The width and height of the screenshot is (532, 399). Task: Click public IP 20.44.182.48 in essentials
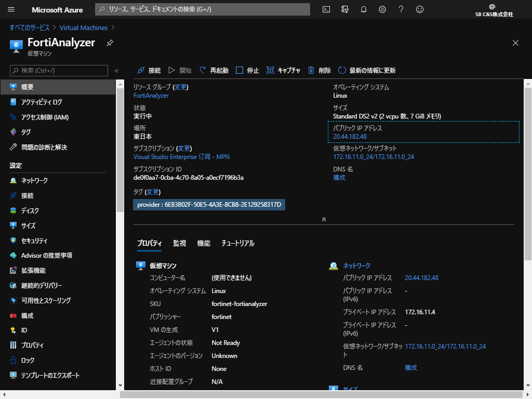tap(350, 137)
